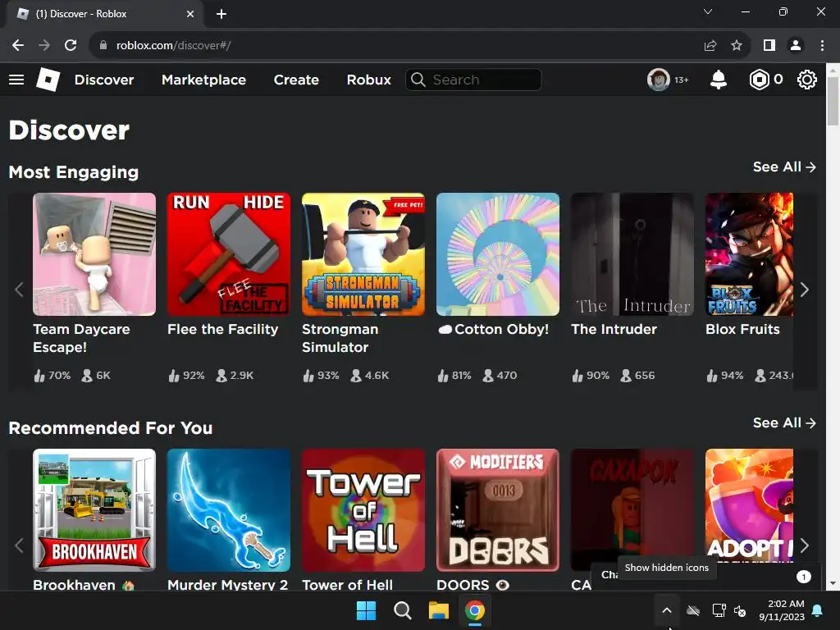Screen dimensions: 840x630
Task: Open the Windows Start menu
Action: 367,610
